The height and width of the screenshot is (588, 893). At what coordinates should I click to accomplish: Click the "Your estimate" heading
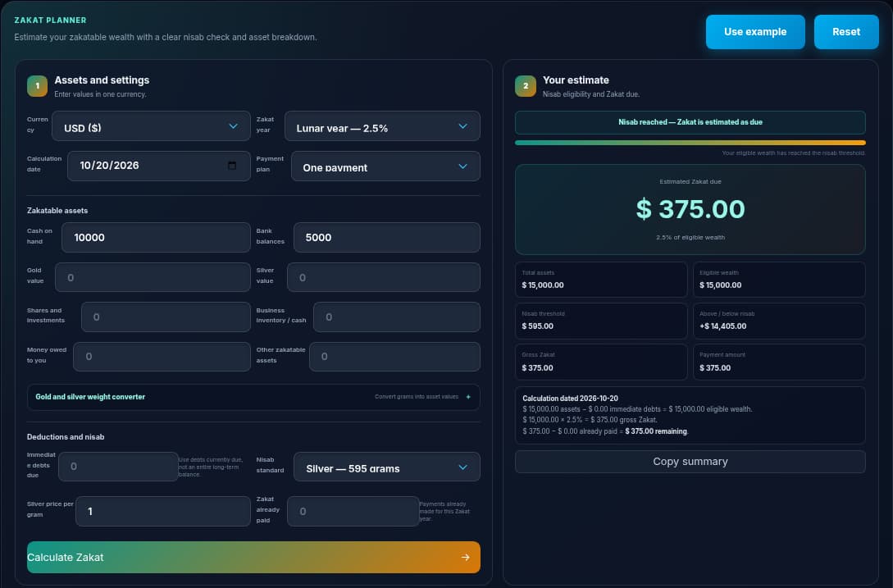click(x=576, y=80)
